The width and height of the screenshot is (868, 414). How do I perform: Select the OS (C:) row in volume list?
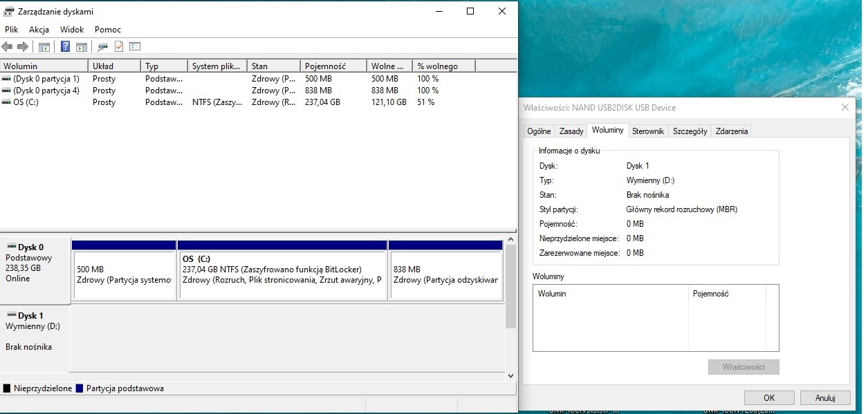[x=28, y=102]
